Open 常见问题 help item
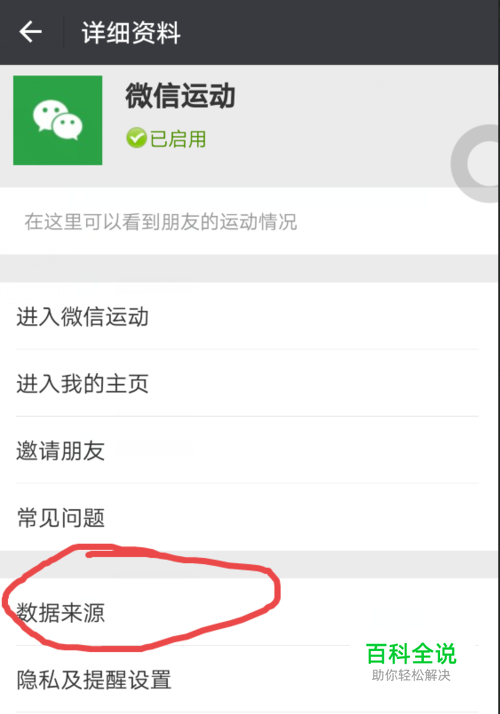The width and height of the screenshot is (500, 714). point(249,517)
